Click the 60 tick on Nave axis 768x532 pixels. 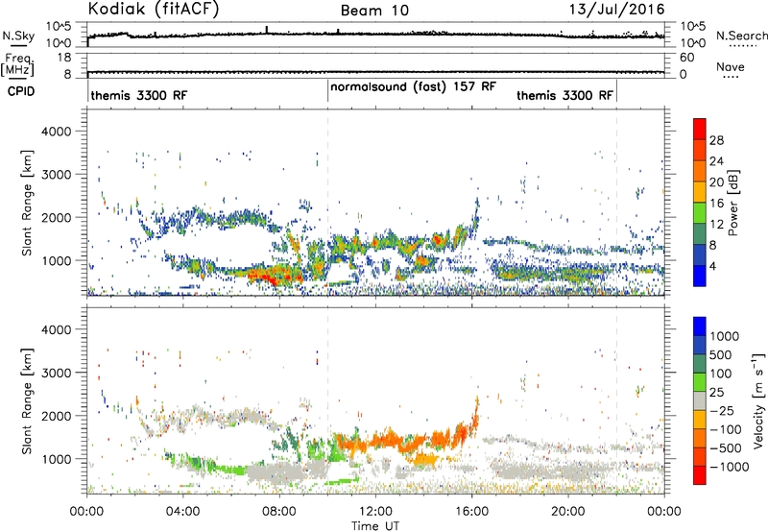(687, 58)
